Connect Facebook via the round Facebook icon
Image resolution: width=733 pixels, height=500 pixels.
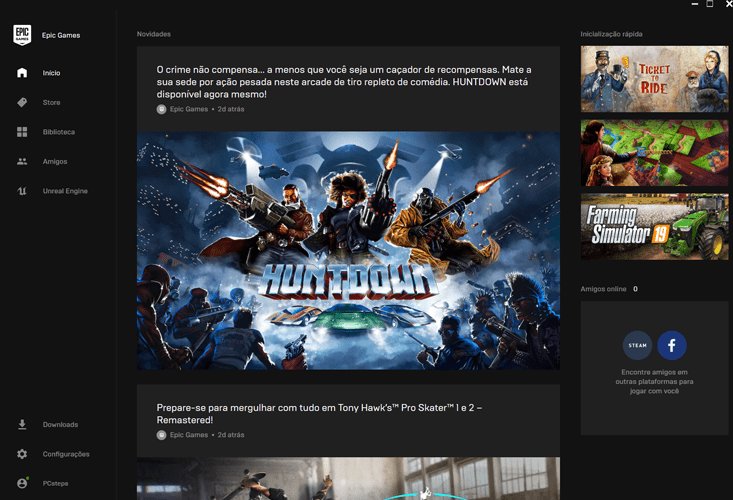[672, 345]
